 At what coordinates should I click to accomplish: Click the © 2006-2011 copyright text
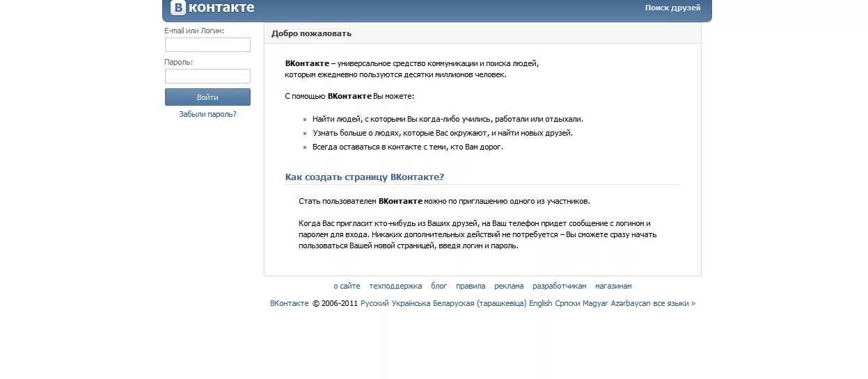point(335,303)
